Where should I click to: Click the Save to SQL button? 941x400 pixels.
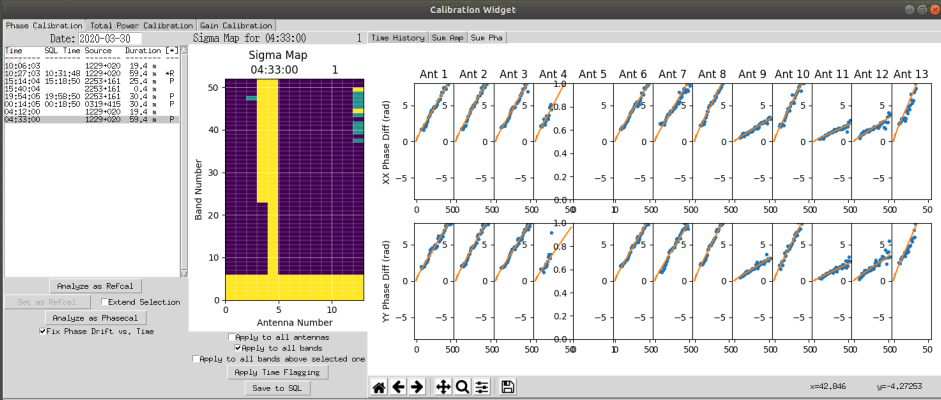point(278,388)
